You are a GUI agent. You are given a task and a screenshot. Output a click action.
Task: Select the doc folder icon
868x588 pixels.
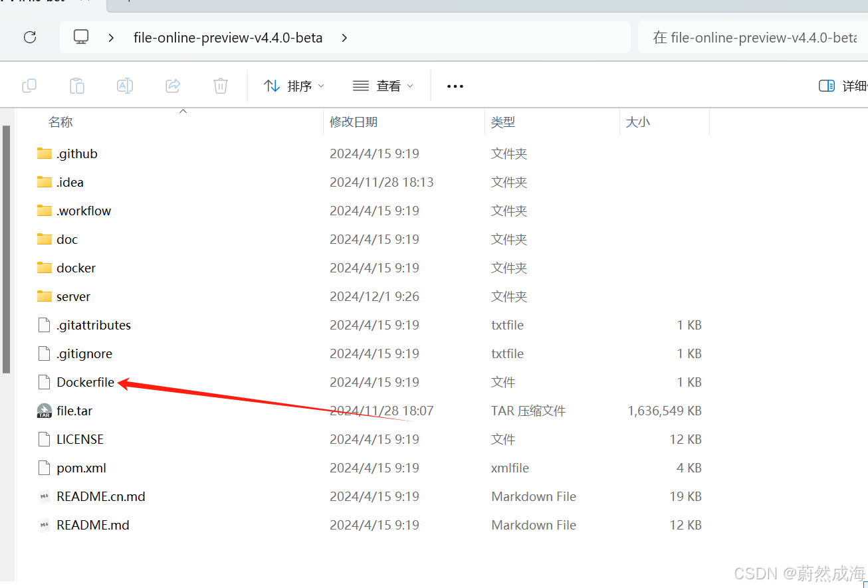tap(45, 239)
